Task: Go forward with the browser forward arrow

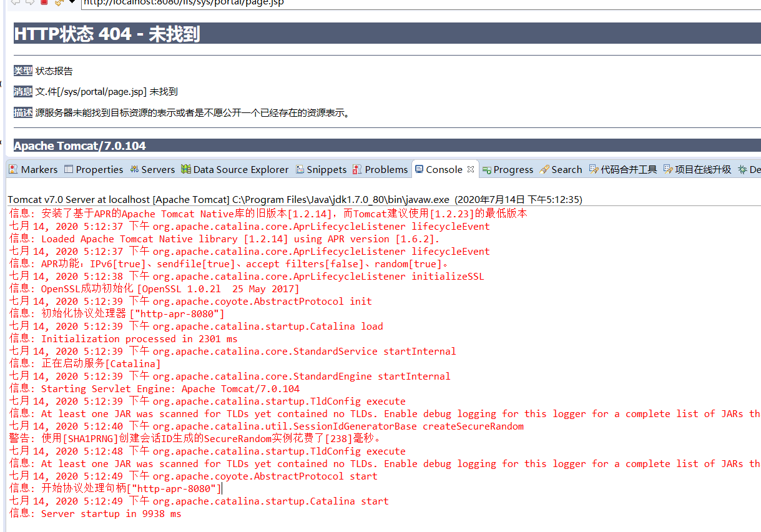Action: point(29,2)
